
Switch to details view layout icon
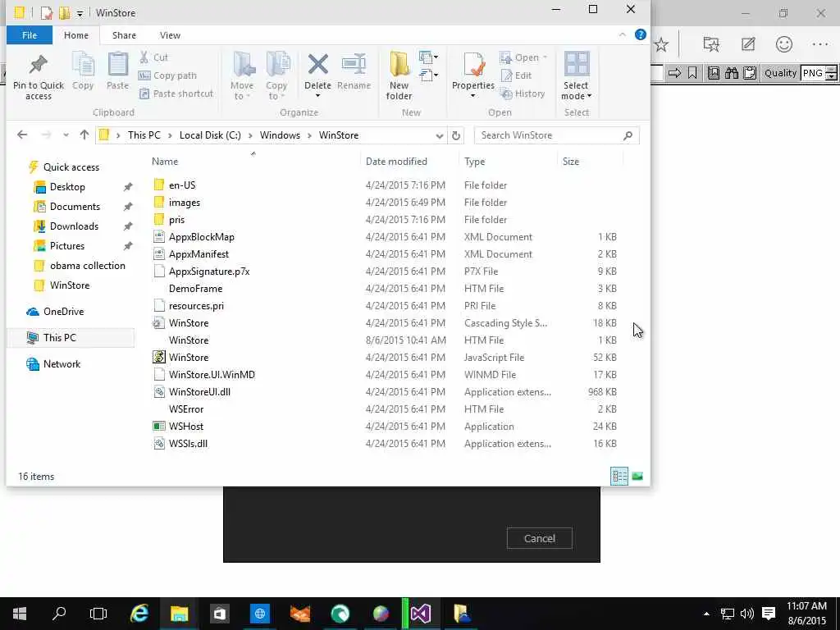(619, 477)
